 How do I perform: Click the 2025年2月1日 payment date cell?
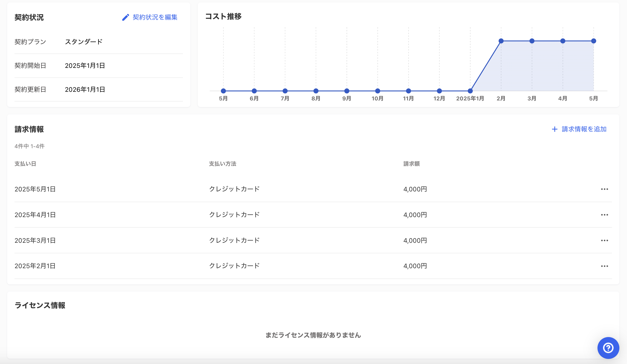click(x=35, y=266)
